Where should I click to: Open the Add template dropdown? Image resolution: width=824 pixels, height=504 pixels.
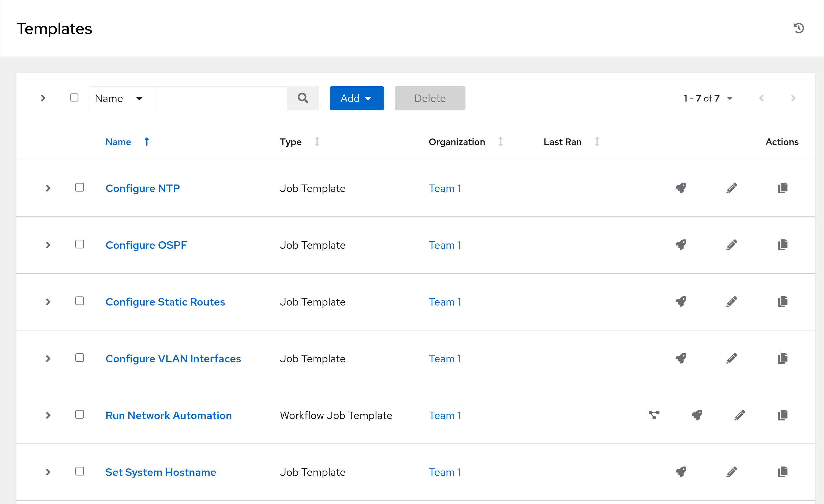(356, 98)
